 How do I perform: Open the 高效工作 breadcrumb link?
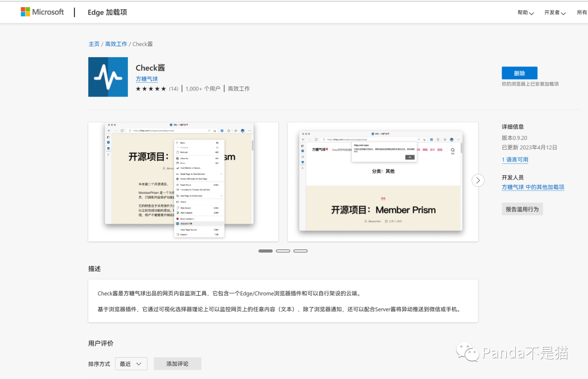tap(116, 44)
